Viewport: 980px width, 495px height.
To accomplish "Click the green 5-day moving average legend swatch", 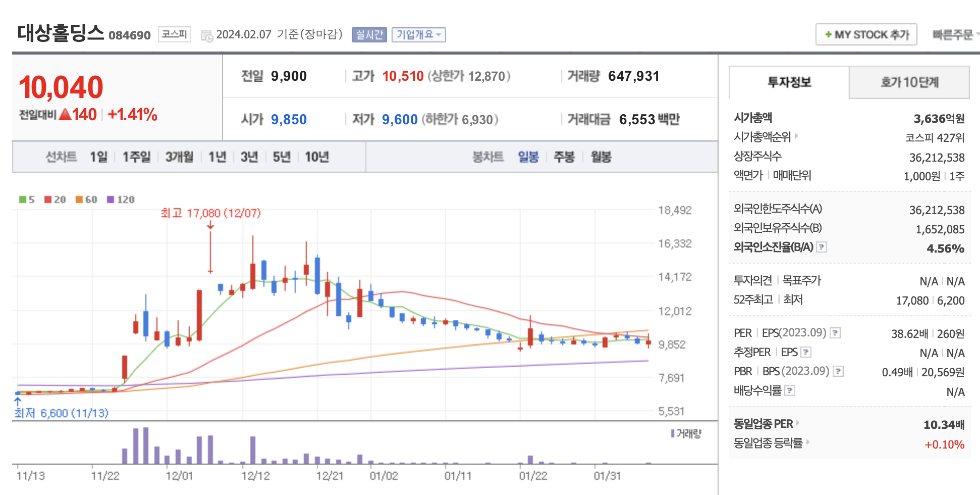I will [x=23, y=200].
